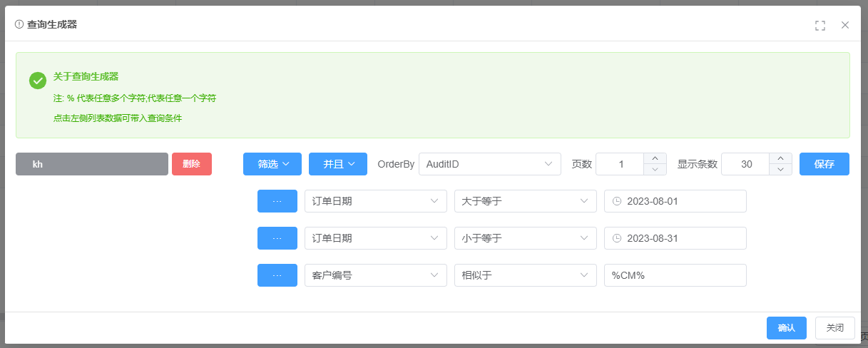Open the 筛选 dropdown button
The width and height of the screenshot is (868, 348).
click(x=272, y=164)
